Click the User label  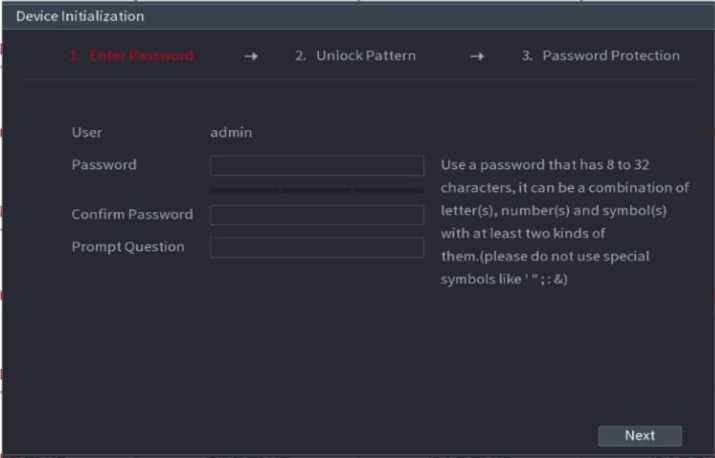87,132
